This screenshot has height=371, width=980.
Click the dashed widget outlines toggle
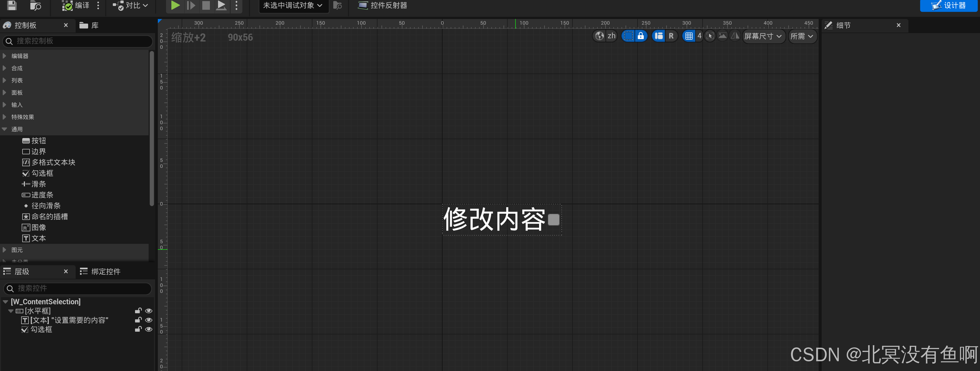point(628,36)
